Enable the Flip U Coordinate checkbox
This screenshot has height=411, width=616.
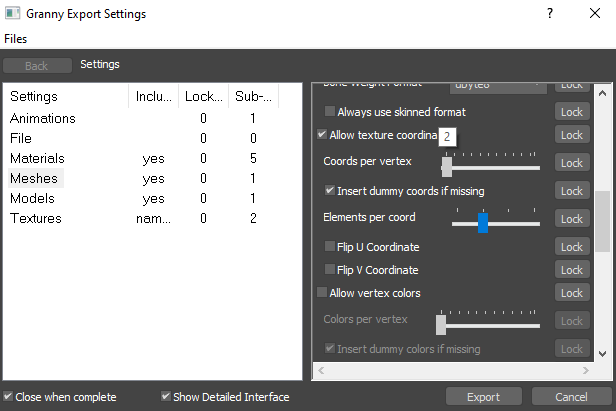coord(331,246)
